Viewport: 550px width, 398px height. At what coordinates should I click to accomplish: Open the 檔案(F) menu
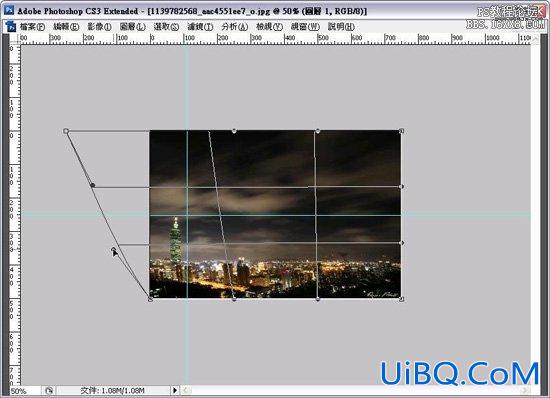coord(32,27)
